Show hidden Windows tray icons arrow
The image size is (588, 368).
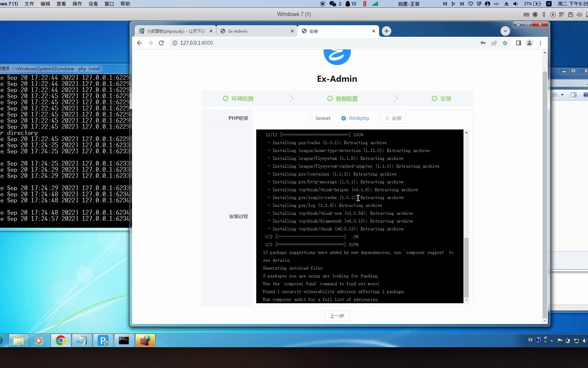552,340
